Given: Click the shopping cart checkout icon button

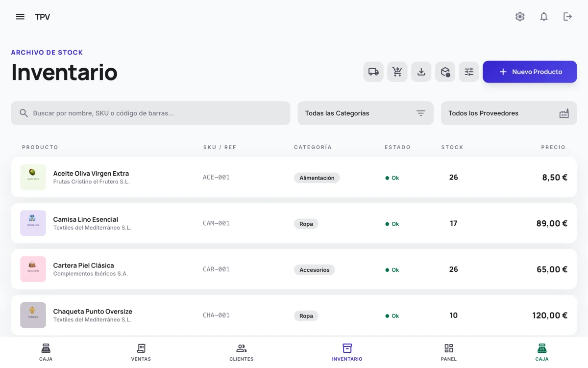Looking at the screenshot, I should click(397, 72).
